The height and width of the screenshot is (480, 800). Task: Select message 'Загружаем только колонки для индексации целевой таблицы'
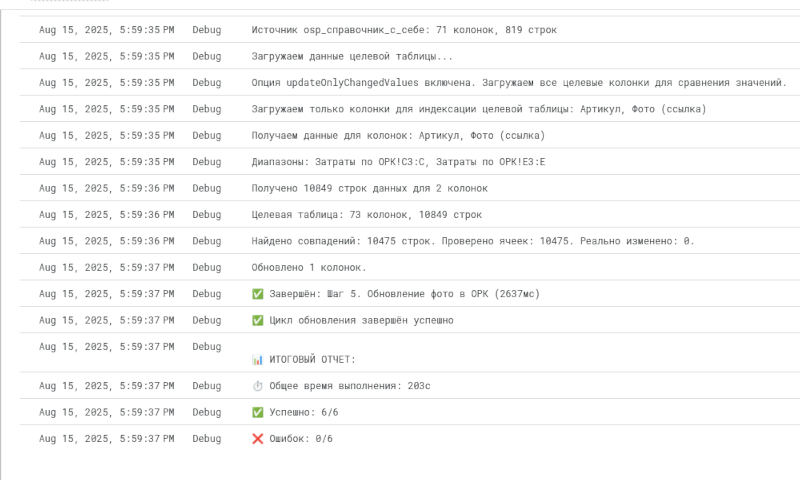pyautogui.click(x=479, y=109)
